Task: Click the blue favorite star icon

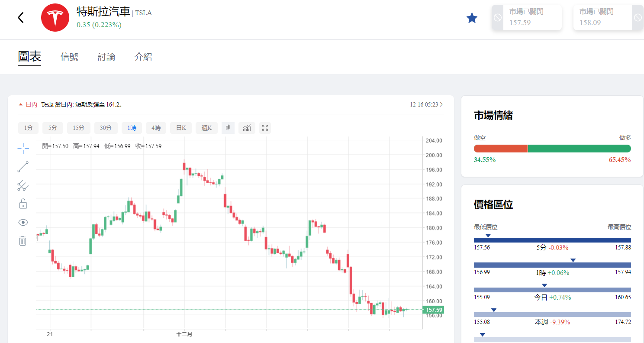Action: coord(472,18)
